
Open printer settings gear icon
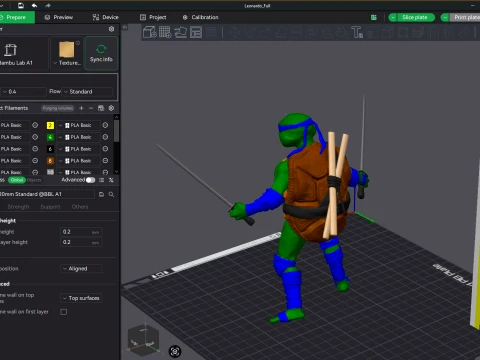tap(111, 29)
